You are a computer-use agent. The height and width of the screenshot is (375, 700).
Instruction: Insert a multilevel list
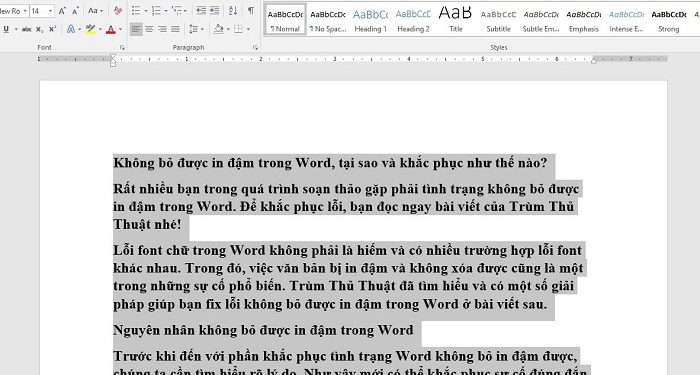click(x=176, y=11)
